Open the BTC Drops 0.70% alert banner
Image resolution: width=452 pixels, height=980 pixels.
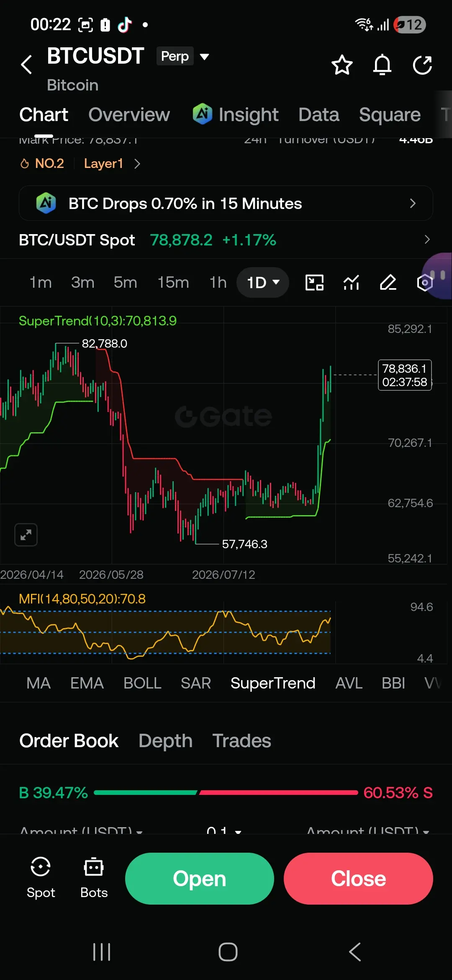pos(226,203)
